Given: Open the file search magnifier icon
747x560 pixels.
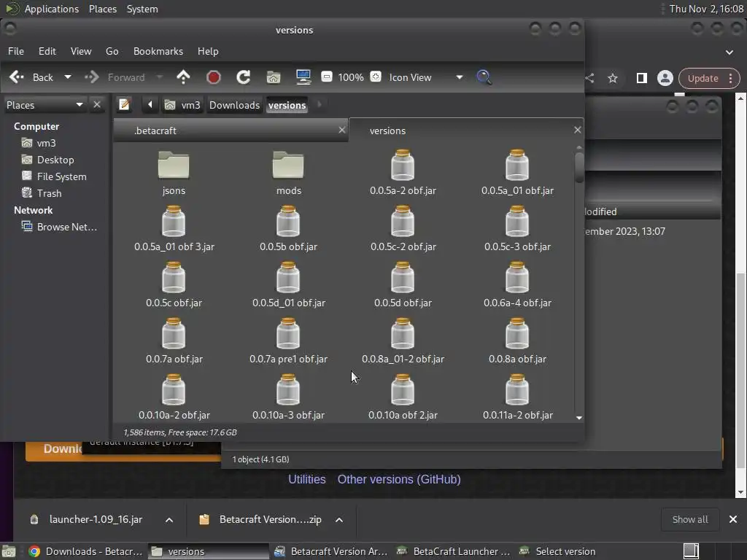Looking at the screenshot, I should point(484,77).
